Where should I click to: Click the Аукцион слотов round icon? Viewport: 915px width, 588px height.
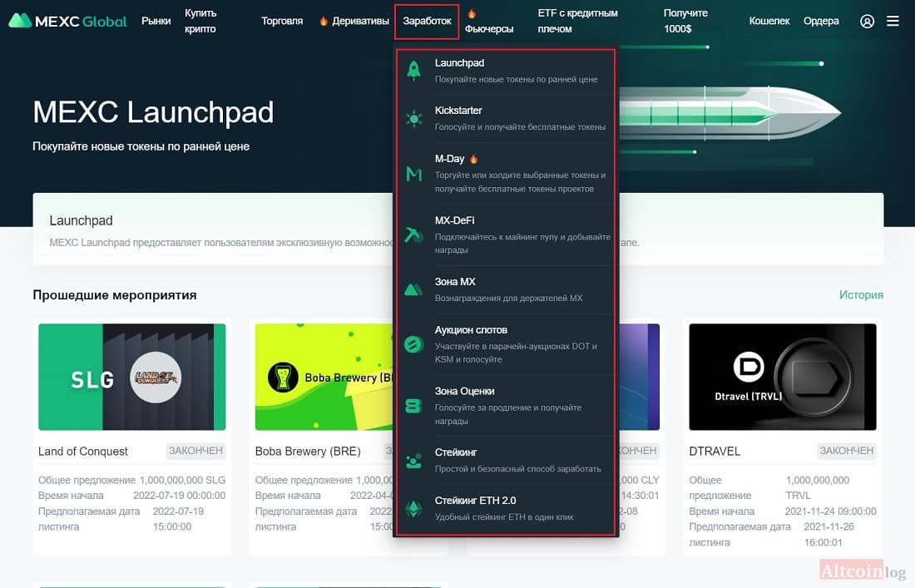pyautogui.click(x=413, y=344)
